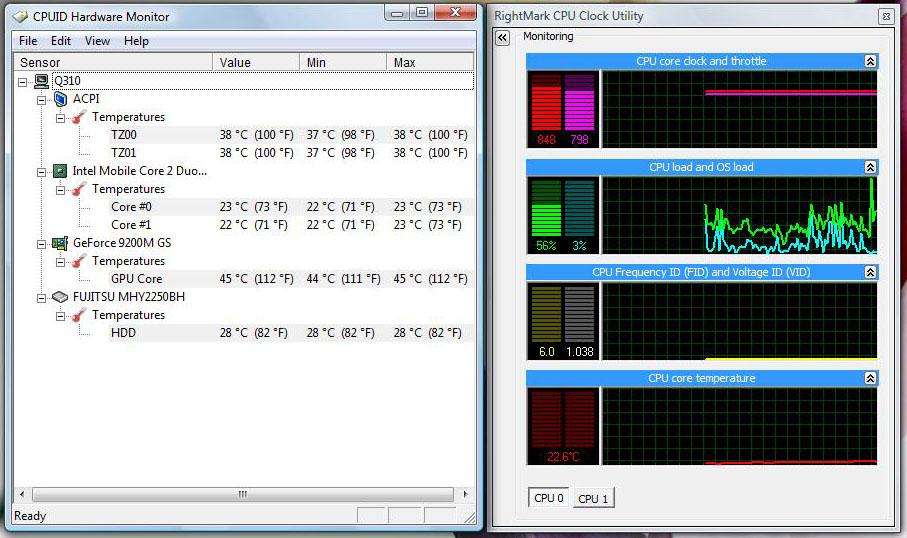Screen dimensions: 907x538
Task: Click the horizontal scrollbar right arrow
Action: pyautogui.click(x=465, y=494)
